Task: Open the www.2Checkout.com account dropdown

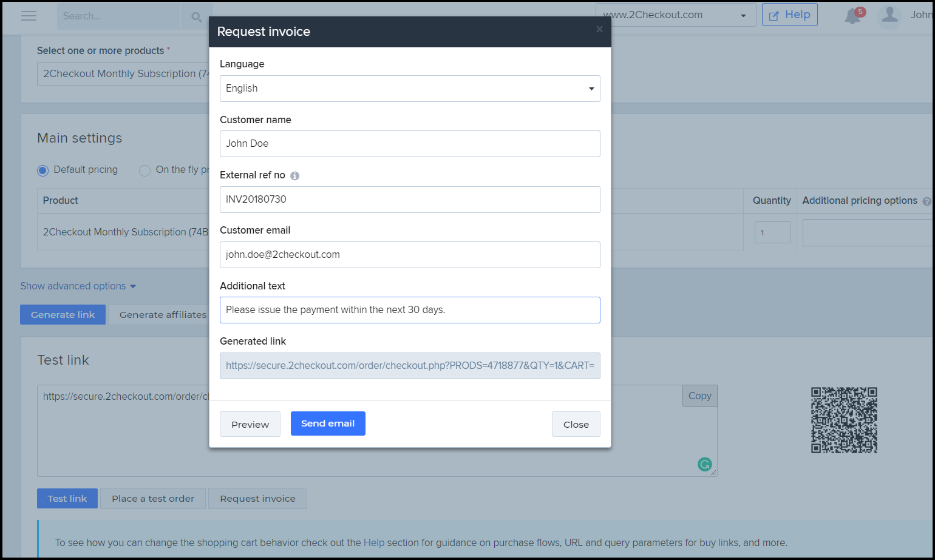Action: [x=676, y=15]
